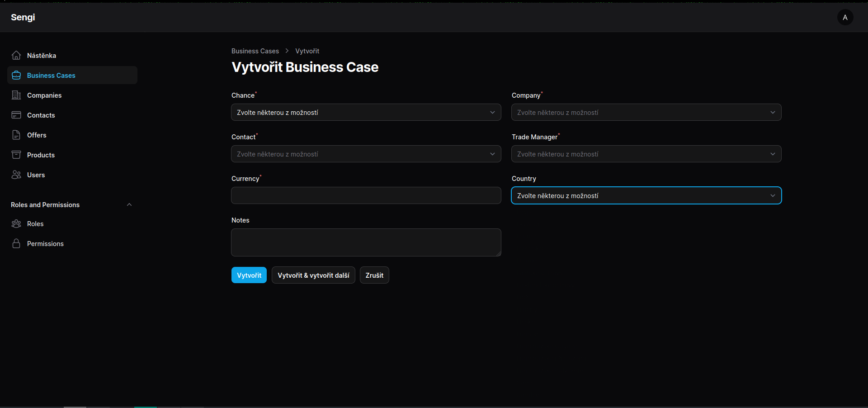Click the Sengi logo
Screen dimensions: 868x408
click(23, 17)
